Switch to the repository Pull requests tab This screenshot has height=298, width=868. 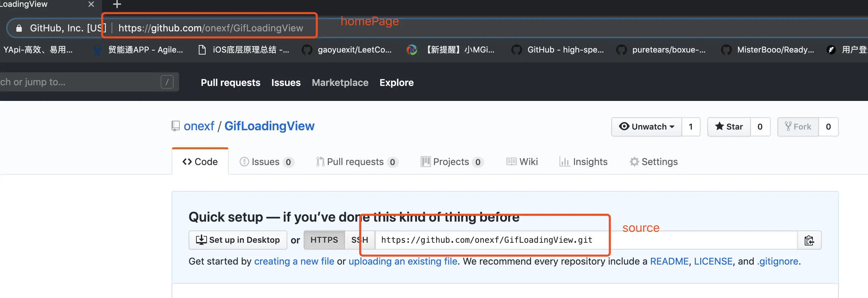357,162
